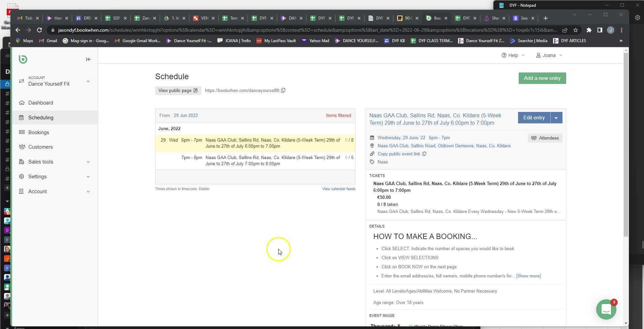Image resolution: width=644 pixels, height=329 pixels.
Task: Open the Intercom chat messenger bubble
Action: 606,309
